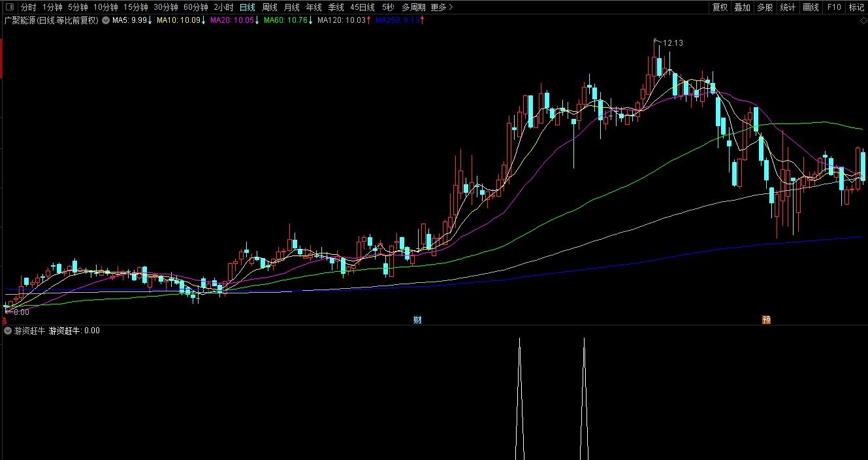Click the 8.00 low price label
This screenshot has width=868, height=460.
pyautogui.click(x=22, y=312)
